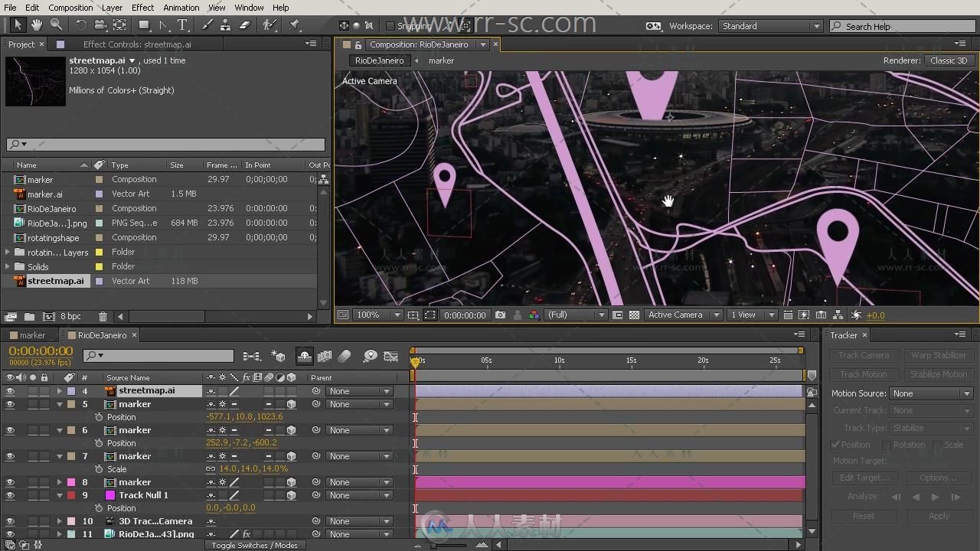Switch to the marker timeline tab

[32, 335]
